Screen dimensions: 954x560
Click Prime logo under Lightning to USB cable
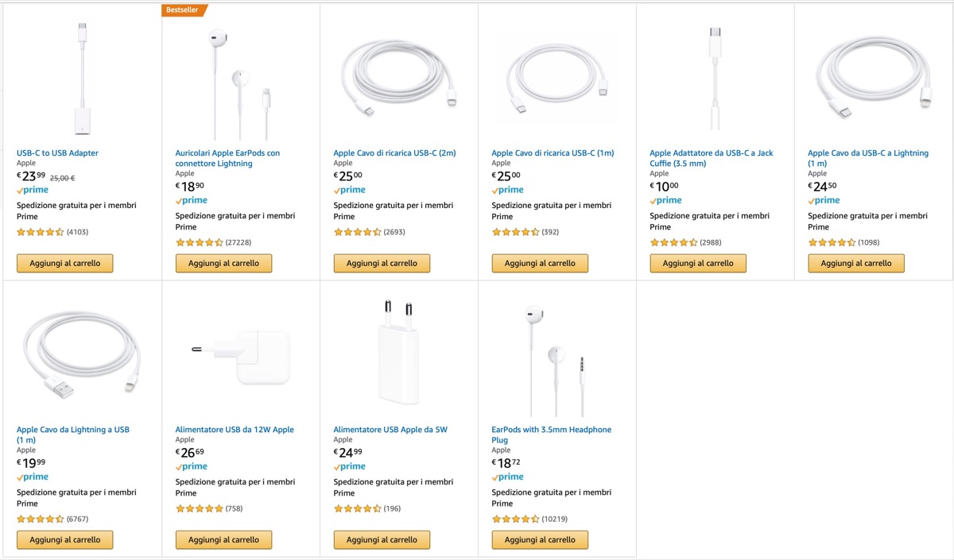coord(33,477)
